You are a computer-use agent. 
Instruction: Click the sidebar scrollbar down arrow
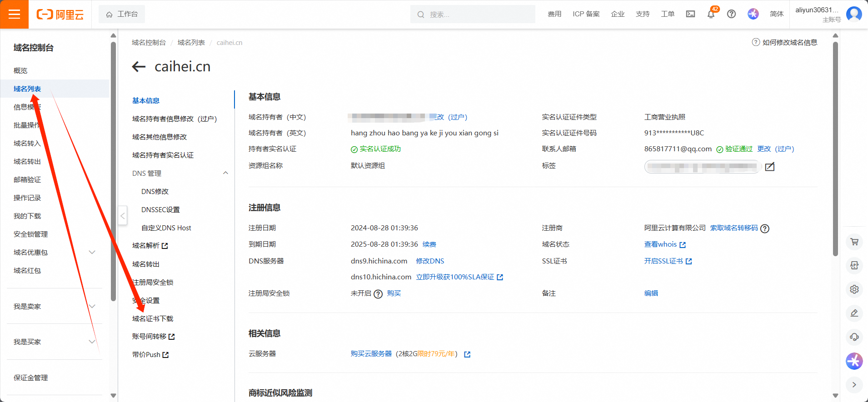tap(114, 396)
